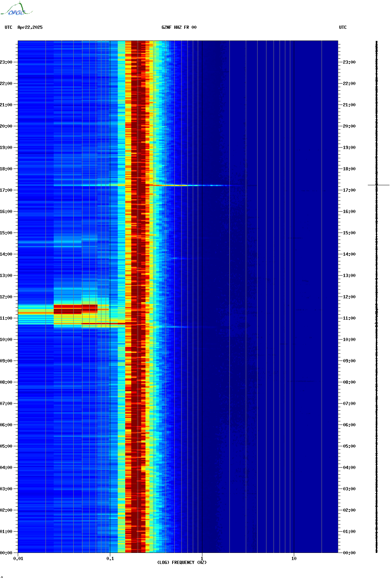Click the left 17:00 time tick label
392x581 pixels.
coord(6,190)
